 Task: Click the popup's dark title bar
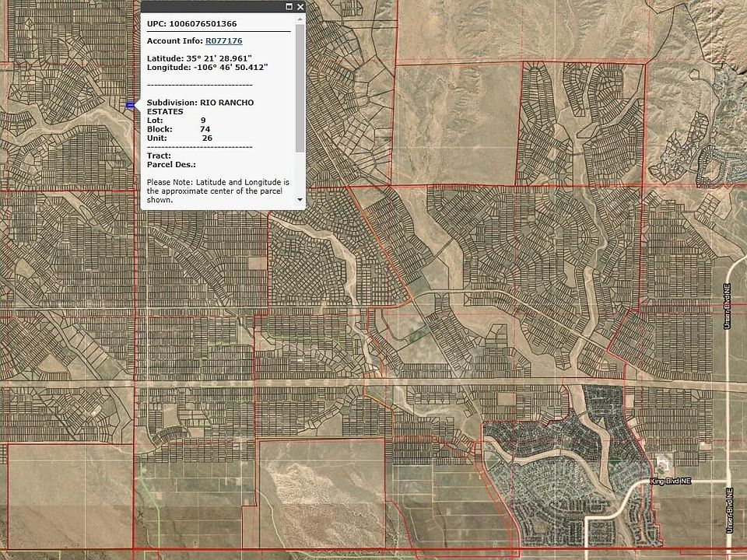pos(210,6)
